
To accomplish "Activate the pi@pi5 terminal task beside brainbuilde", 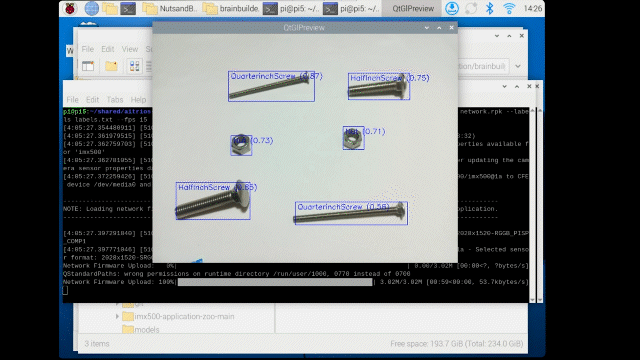I will 291,9.
